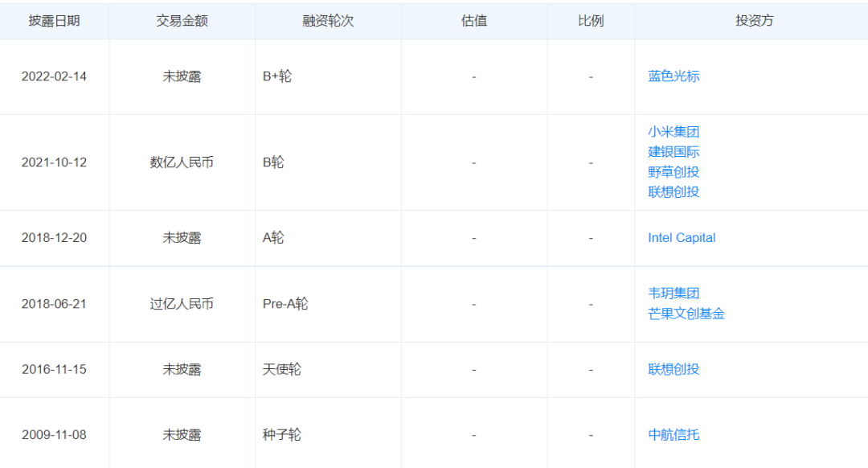
Task: Open the 芒果文创基金 investor link
Action: [686, 314]
